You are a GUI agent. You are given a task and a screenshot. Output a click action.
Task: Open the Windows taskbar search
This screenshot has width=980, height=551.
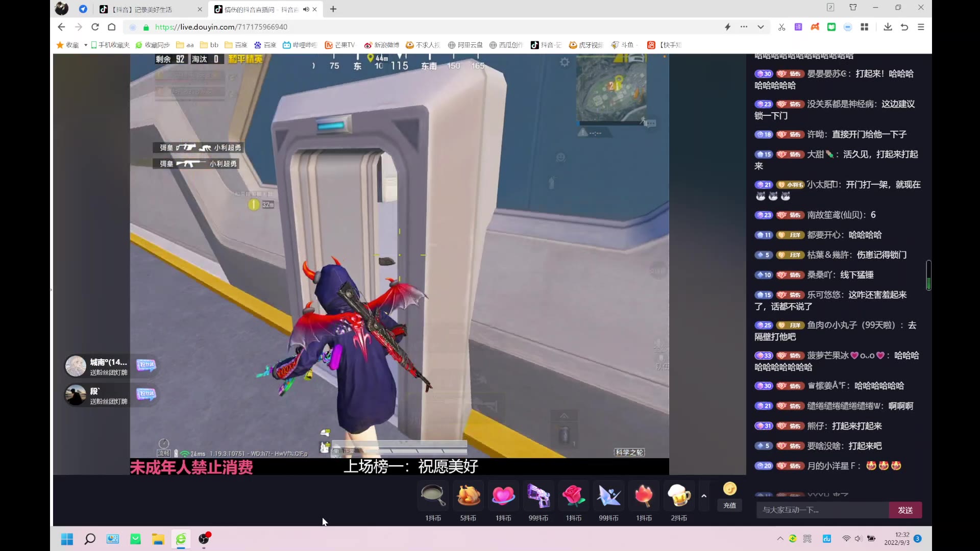[90, 539]
